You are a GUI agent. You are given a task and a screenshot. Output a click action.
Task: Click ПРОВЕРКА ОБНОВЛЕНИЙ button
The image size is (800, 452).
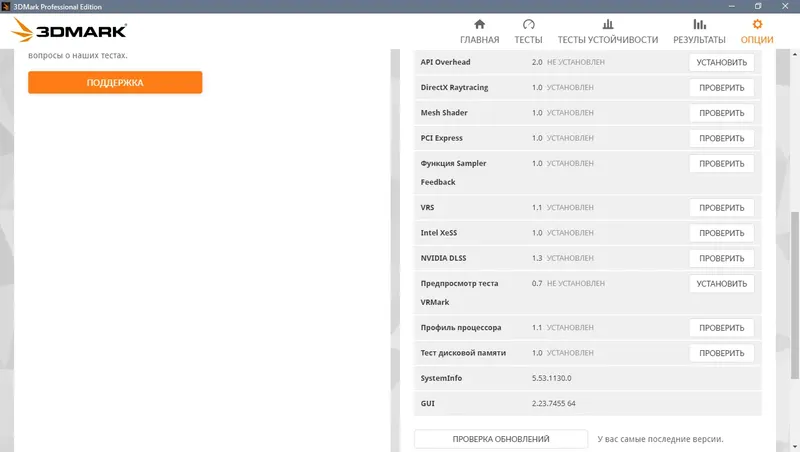501,439
